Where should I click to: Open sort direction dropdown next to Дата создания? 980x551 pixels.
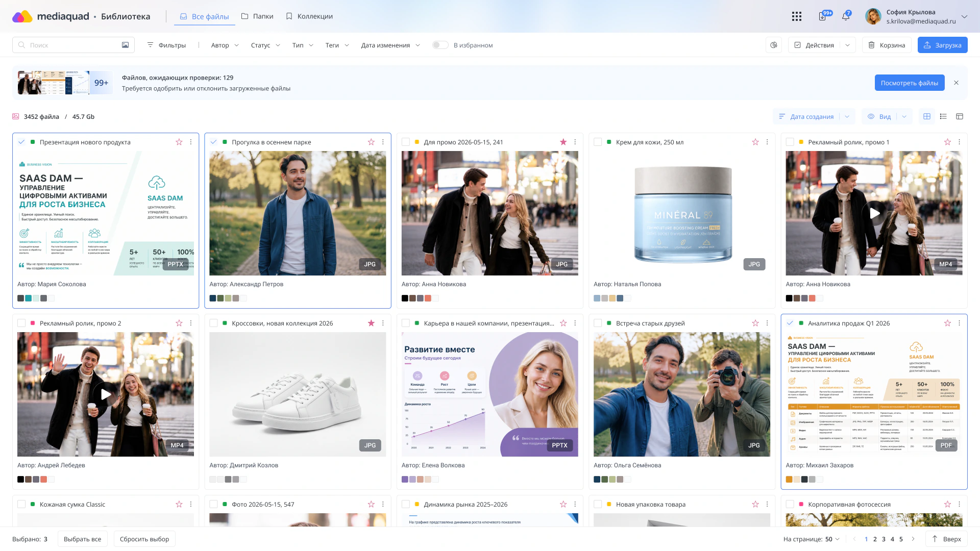847,116
